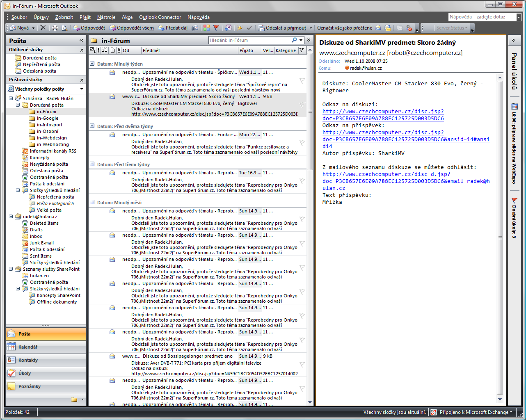Flag the Funkce zesilovace message

pos(302,143)
